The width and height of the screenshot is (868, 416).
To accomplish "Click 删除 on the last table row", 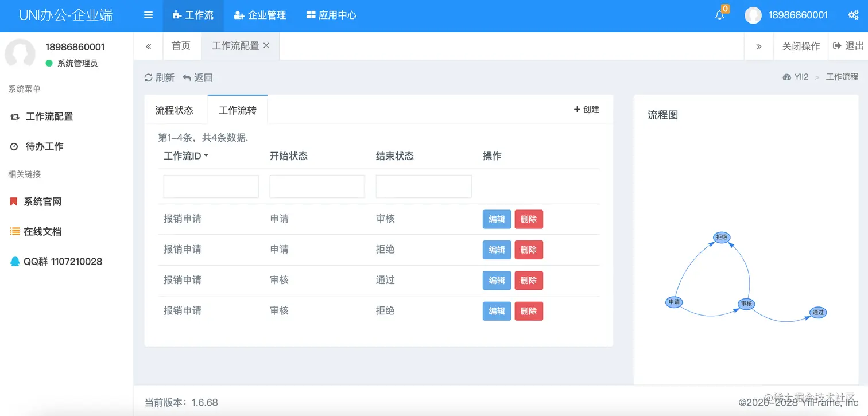I will click(528, 310).
